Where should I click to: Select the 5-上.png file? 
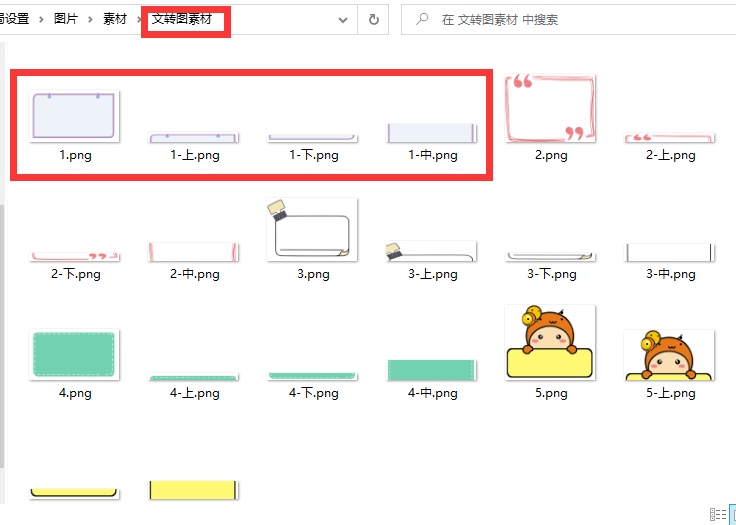669,356
